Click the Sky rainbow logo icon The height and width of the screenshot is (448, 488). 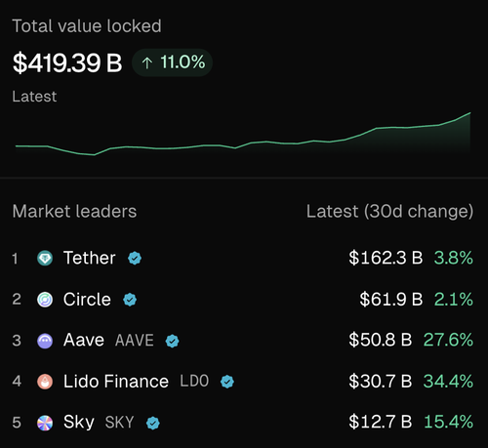[x=45, y=423]
